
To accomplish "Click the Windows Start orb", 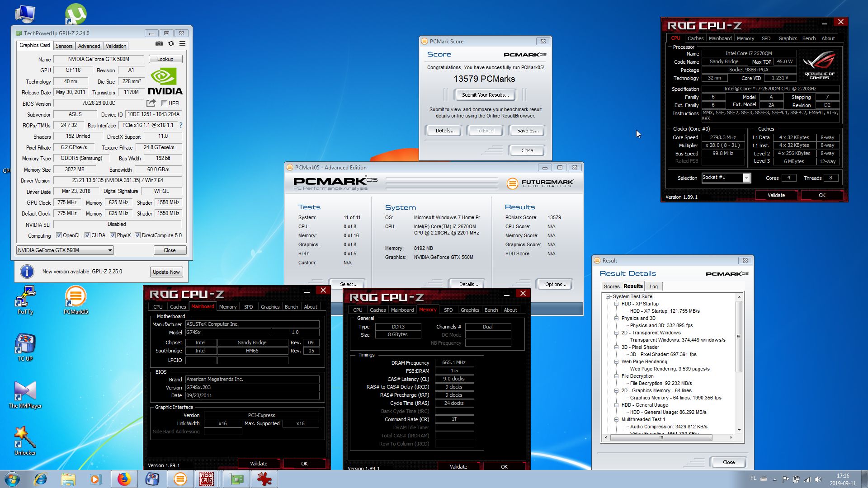I will click(x=12, y=479).
